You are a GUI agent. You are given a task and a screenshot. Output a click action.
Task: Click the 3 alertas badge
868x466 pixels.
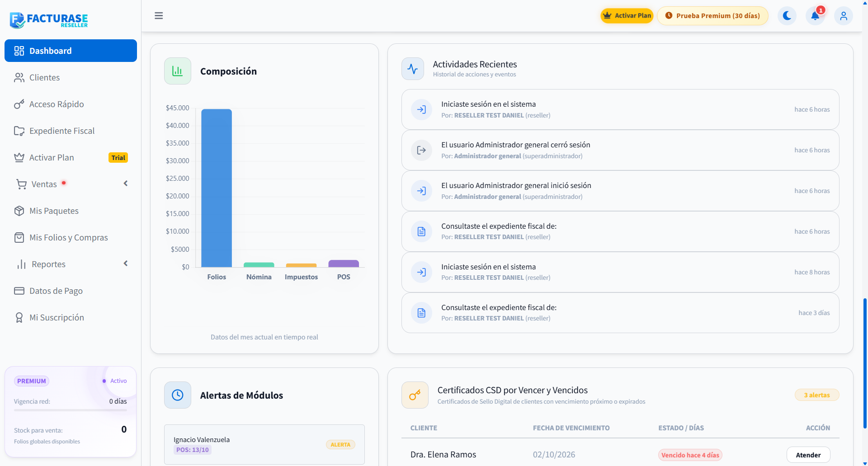click(x=817, y=395)
